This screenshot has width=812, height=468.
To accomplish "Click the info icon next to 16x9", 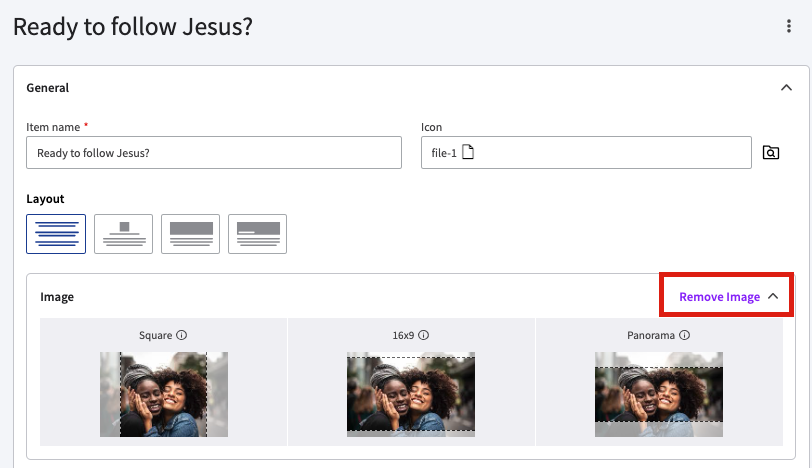I will (x=423, y=336).
